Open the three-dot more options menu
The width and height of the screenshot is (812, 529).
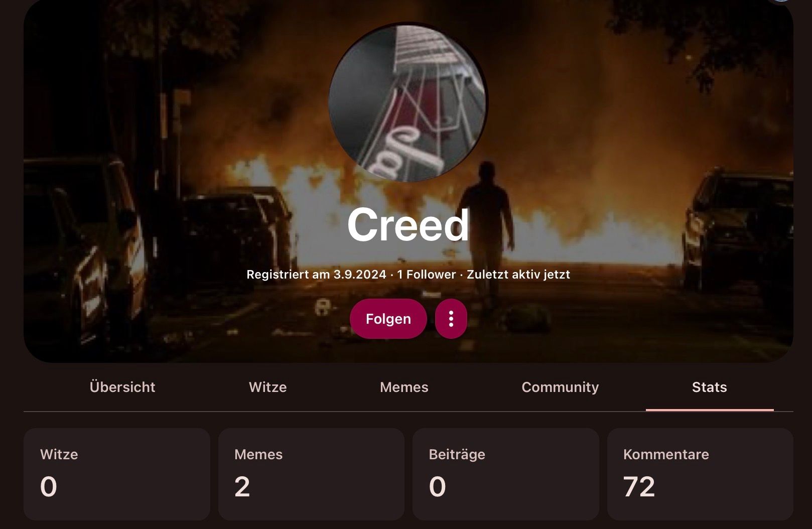click(x=451, y=319)
